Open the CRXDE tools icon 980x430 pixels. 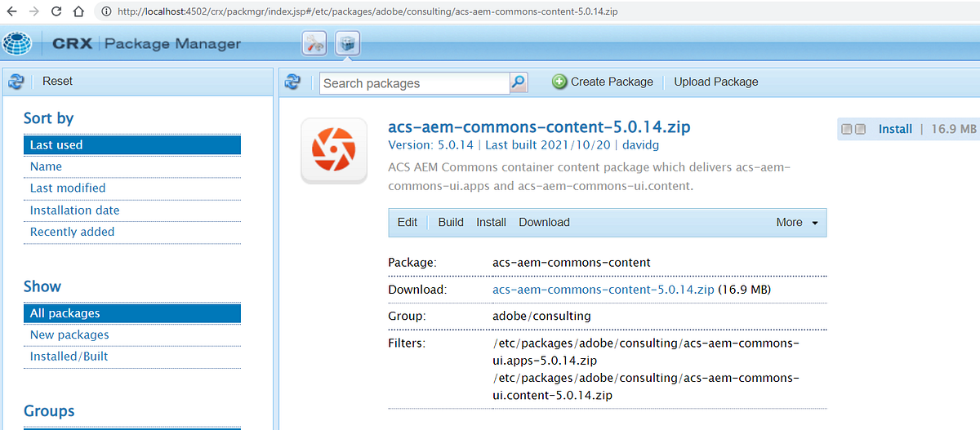pos(314,44)
